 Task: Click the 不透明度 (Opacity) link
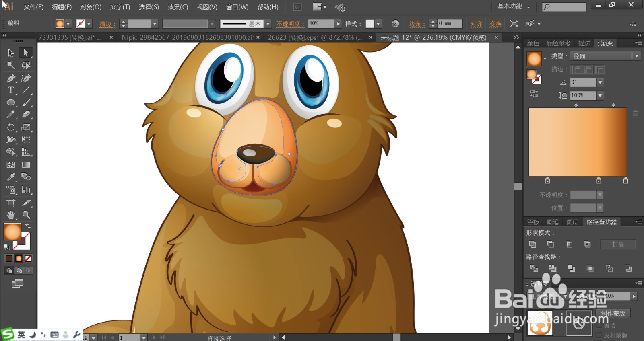[x=290, y=24]
